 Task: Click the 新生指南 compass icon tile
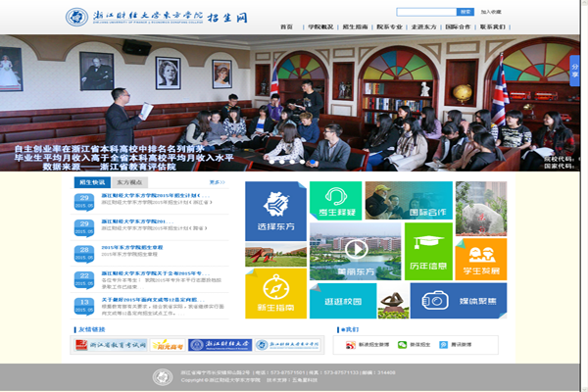click(x=275, y=294)
